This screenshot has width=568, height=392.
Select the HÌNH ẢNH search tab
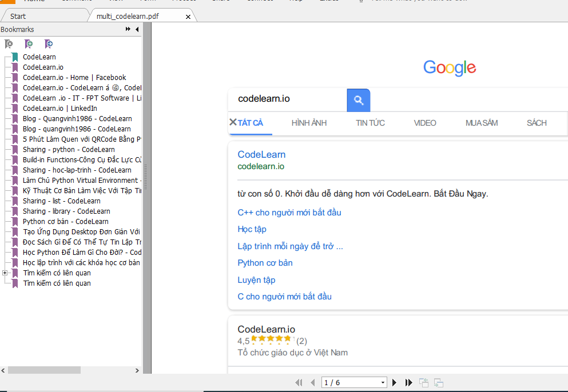pos(309,123)
